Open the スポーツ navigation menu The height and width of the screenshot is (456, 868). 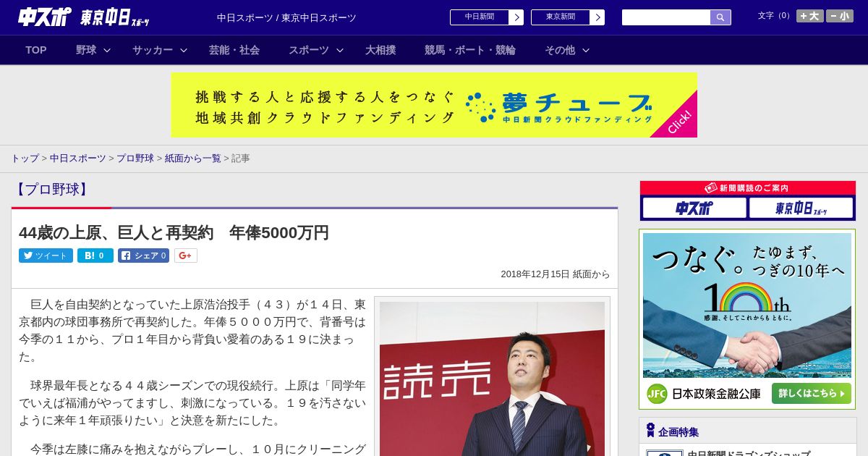point(309,50)
